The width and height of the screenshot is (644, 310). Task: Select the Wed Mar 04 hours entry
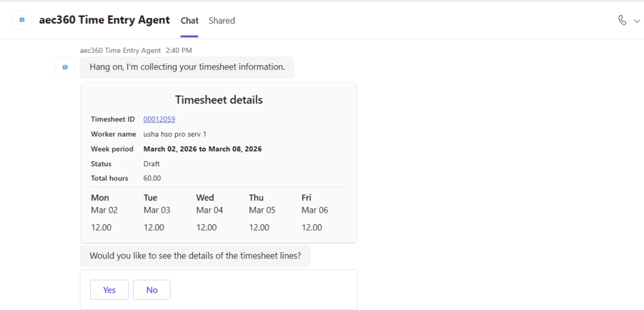coord(207,228)
